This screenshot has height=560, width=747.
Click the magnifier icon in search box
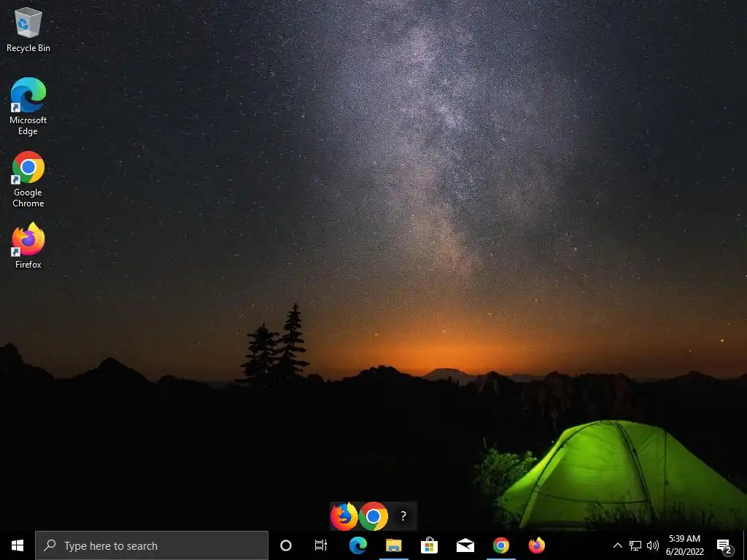coord(50,545)
